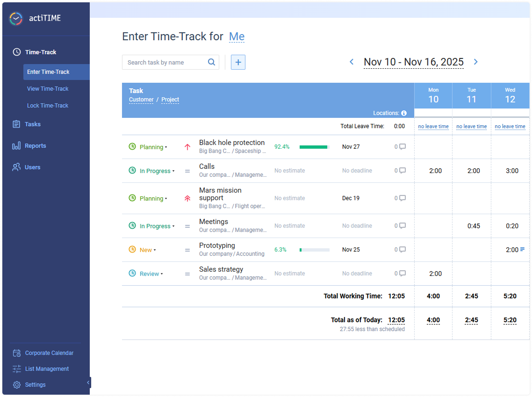The image size is (532, 397).
Task: Click the search task by name field
Action: coord(164,62)
